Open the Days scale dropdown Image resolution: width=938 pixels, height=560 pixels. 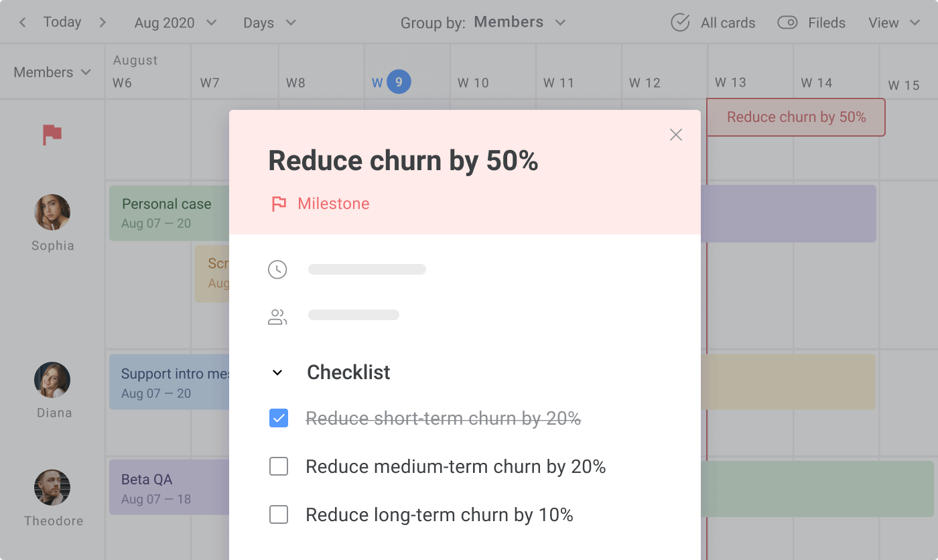pyautogui.click(x=269, y=23)
